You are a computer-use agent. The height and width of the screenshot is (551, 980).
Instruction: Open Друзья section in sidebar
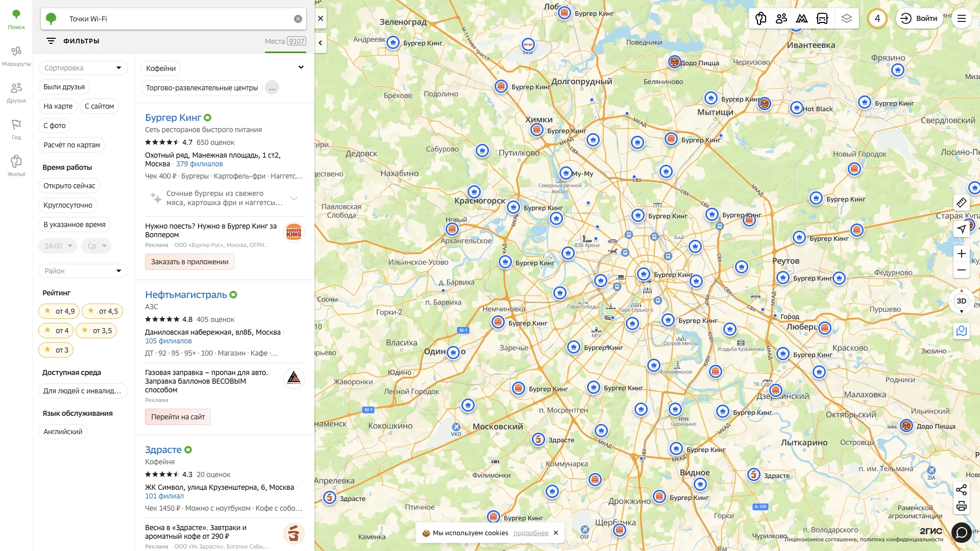coord(16,93)
